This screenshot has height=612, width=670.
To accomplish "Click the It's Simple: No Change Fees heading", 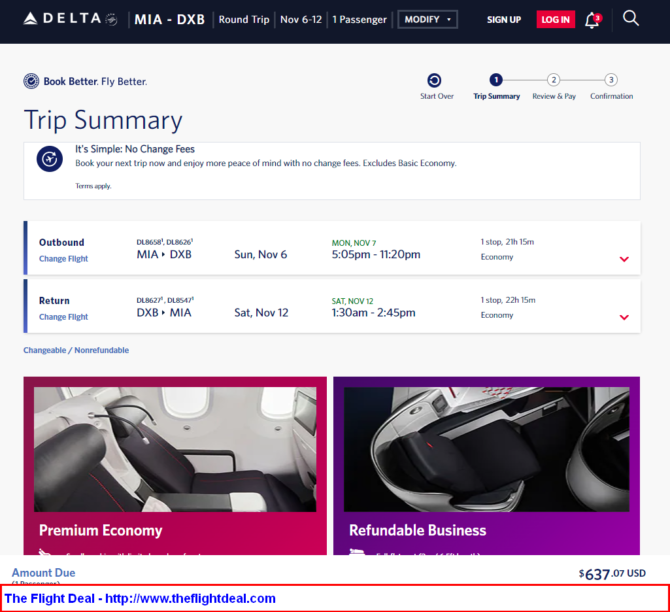I will click(135, 149).
